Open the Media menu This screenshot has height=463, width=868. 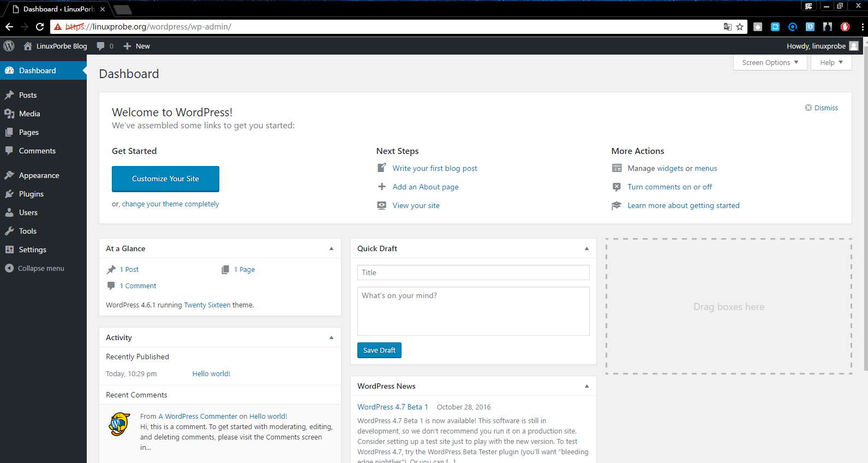click(43, 114)
